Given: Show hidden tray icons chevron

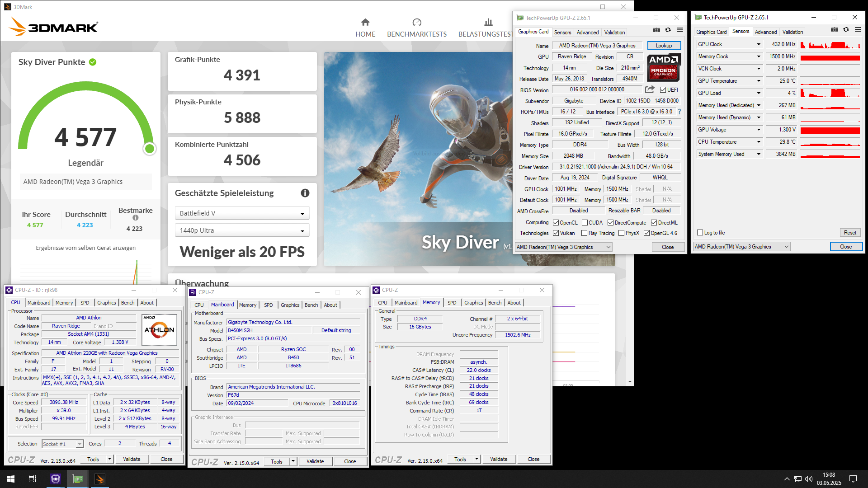Looking at the screenshot, I should [787, 479].
